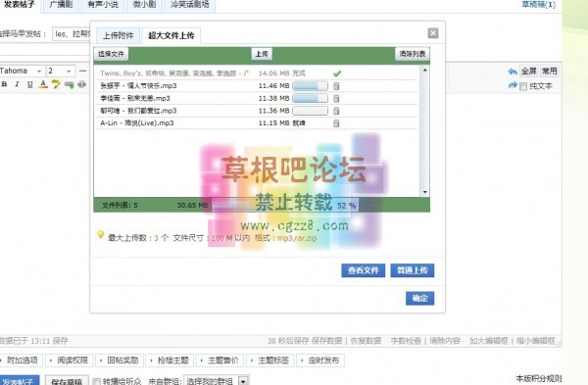Image resolution: width=588 pixels, height=385 pixels.
Task: Select the 郁可唯 - 我们都爱过.mp3 file row
Action: (257, 111)
